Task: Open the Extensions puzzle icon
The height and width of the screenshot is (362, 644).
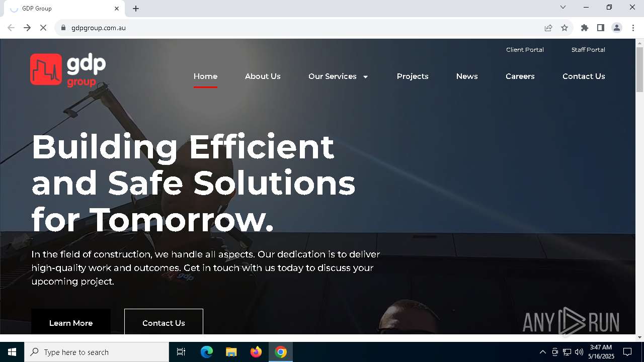Action: tap(585, 28)
